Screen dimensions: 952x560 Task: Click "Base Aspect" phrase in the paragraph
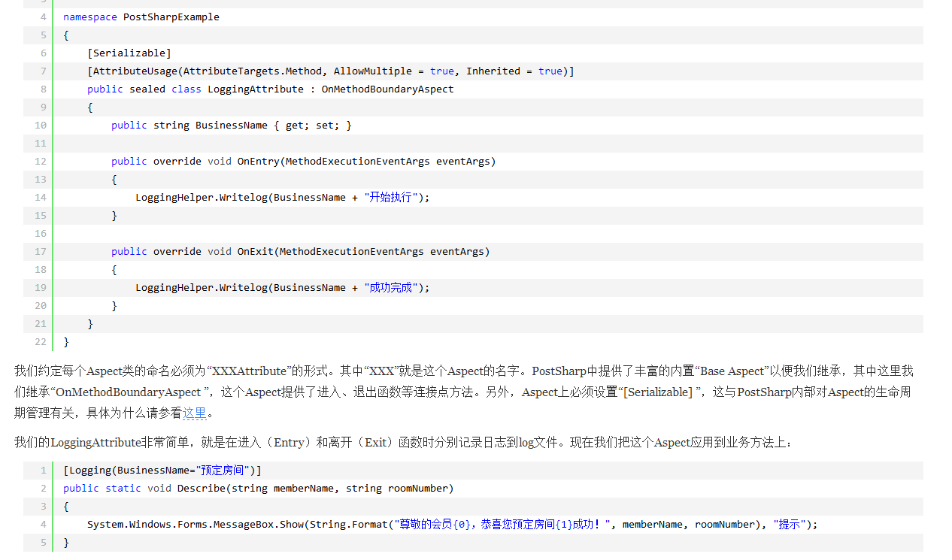coord(731,371)
